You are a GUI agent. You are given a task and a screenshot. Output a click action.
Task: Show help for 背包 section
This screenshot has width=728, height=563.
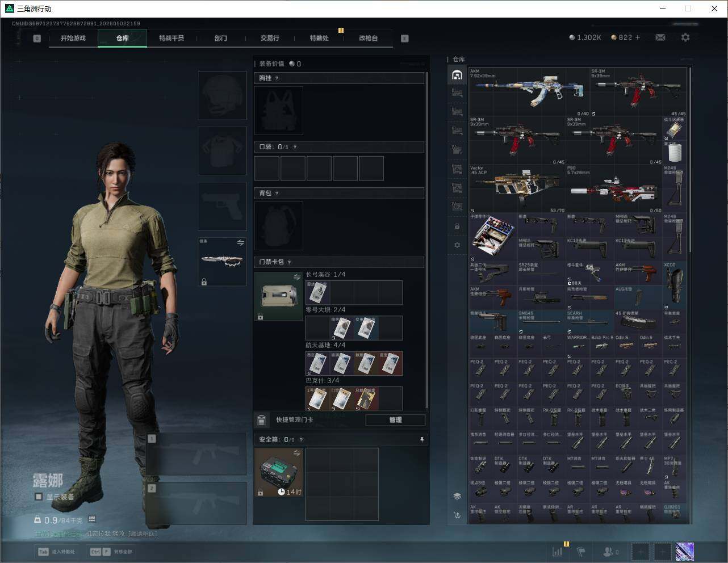tap(277, 194)
